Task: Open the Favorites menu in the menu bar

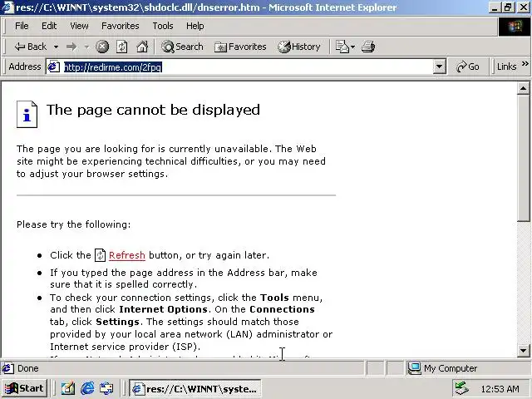Action: 120,26
